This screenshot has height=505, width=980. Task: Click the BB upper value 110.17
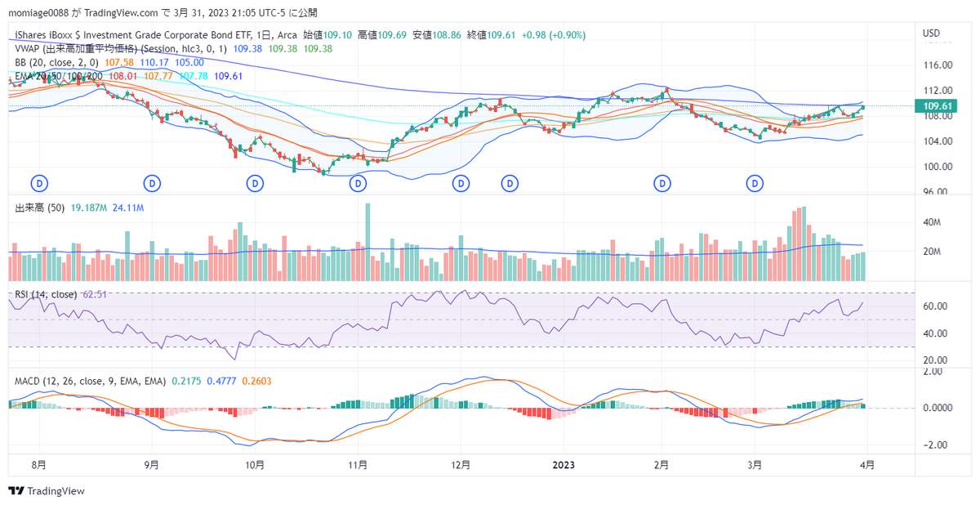[154, 62]
